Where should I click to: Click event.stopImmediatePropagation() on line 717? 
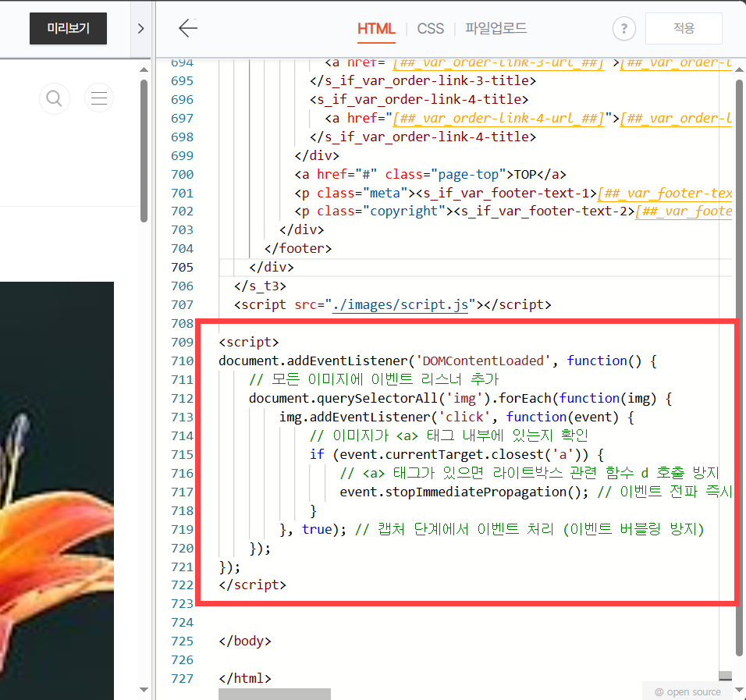[460, 492]
